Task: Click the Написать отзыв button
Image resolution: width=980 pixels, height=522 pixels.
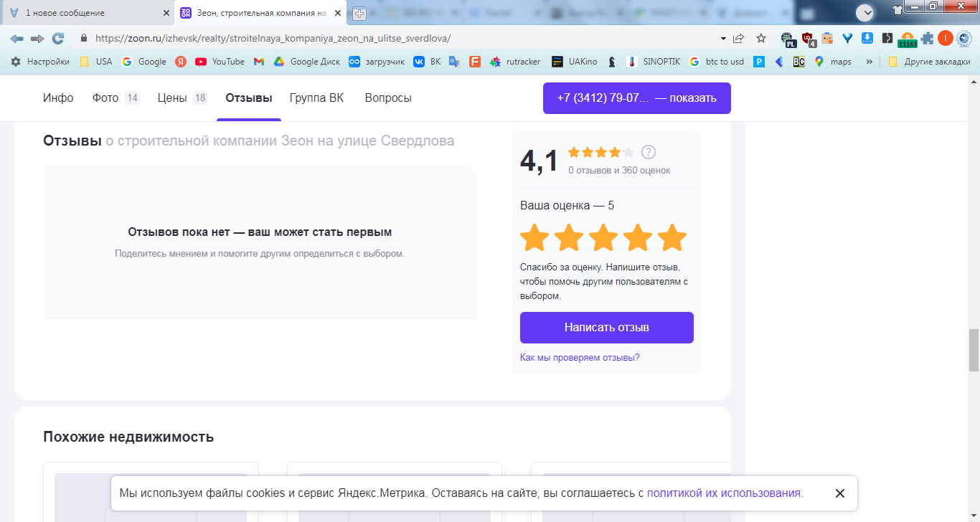Action: tap(607, 328)
